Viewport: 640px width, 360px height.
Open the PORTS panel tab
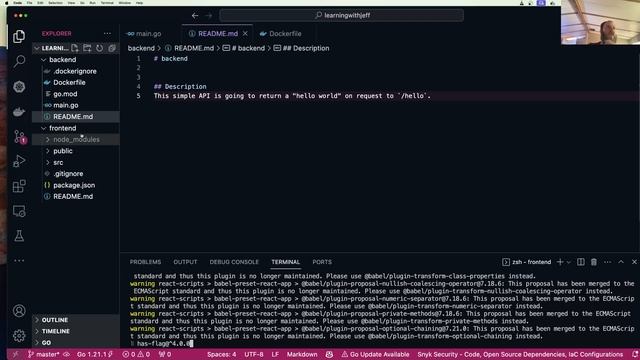pos(322,262)
